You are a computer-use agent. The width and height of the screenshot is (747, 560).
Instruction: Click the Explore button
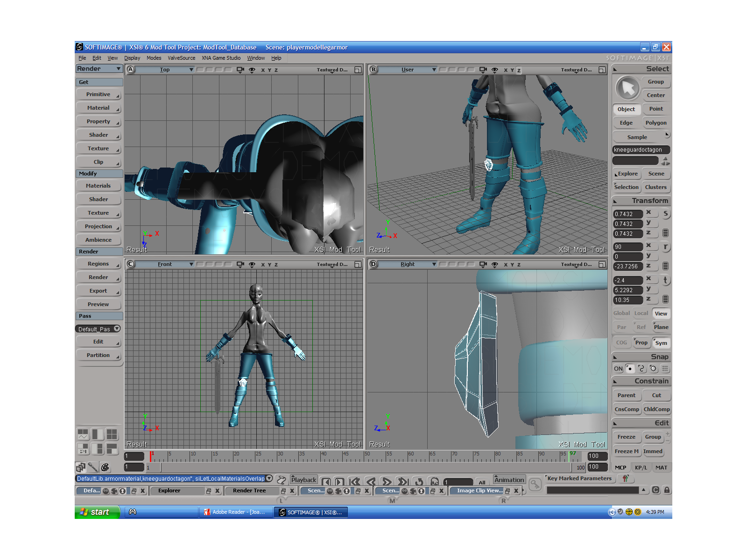[627, 174]
